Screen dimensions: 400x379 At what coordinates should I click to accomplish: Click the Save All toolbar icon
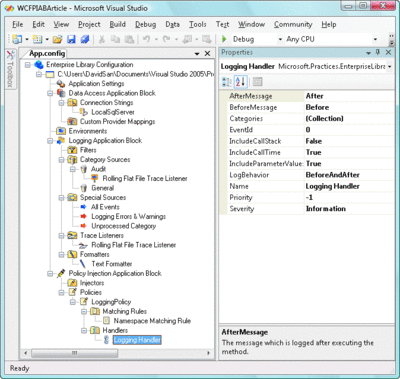pos(85,39)
